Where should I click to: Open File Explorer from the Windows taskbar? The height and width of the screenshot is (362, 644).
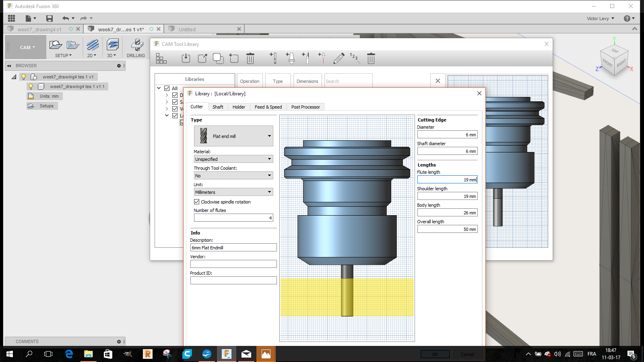[x=88, y=354]
